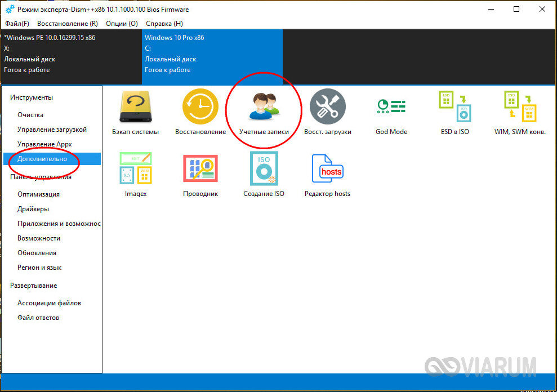This screenshot has height=392, width=557.
Task: Click the Панель управления group header
Action: pyautogui.click(x=41, y=177)
